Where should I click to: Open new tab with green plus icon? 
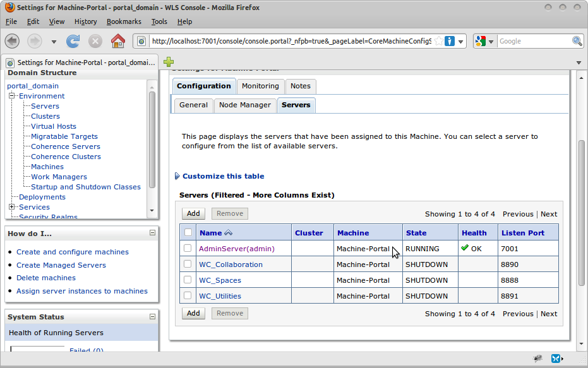click(169, 62)
